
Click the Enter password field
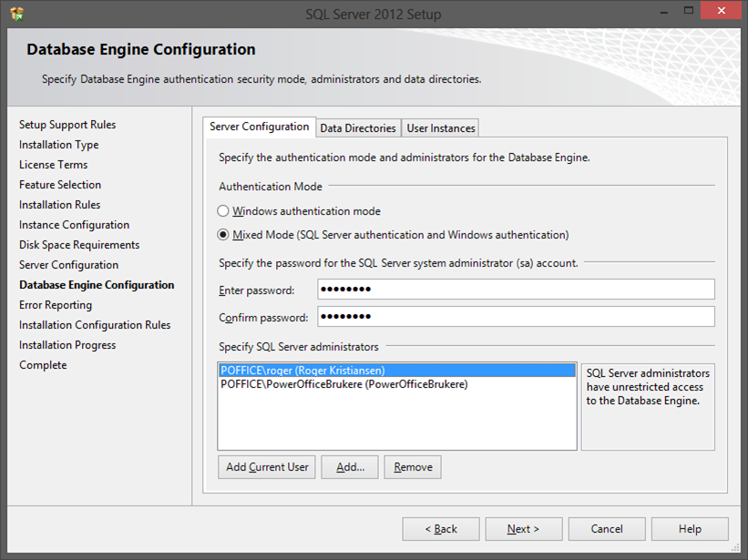click(x=516, y=290)
